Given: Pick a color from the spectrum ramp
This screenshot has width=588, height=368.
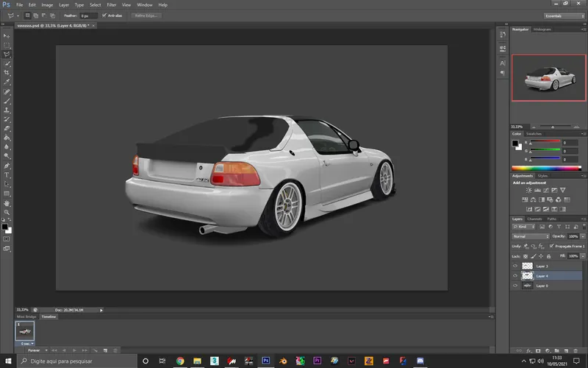Looking at the screenshot, I should pyautogui.click(x=546, y=169).
